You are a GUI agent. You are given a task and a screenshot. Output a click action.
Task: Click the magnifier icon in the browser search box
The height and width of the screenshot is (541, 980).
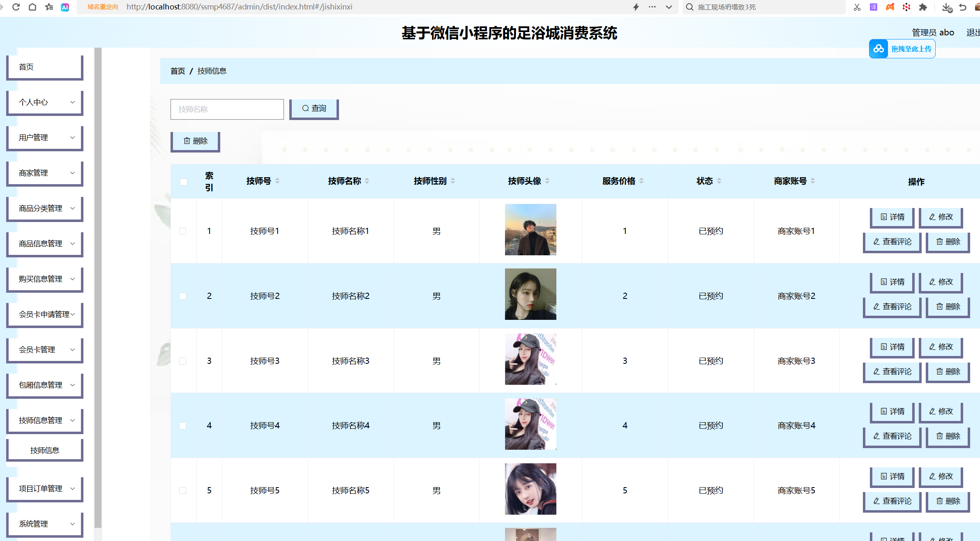click(x=690, y=7)
